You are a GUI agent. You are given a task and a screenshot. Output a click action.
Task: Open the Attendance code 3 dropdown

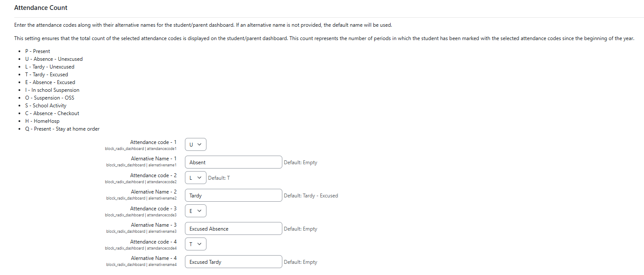click(196, 211)
